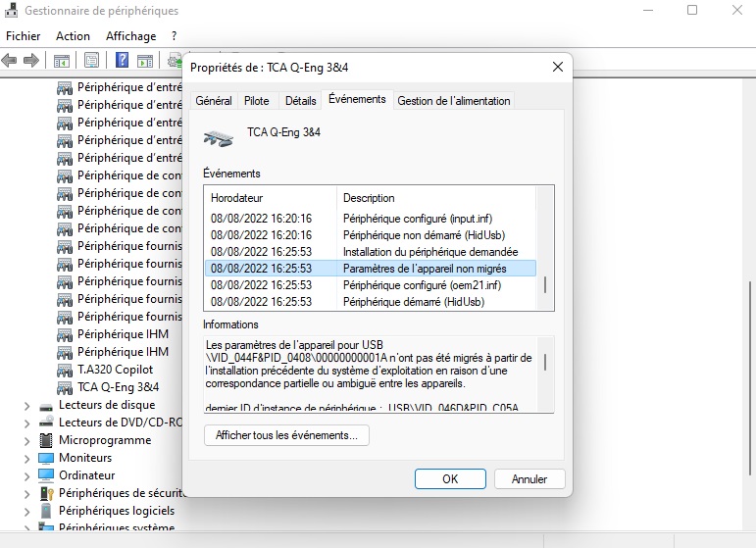This screenshot has height=548, width=756.
Task: Click Afficher tous les événements button
Action: click(286, 435)
